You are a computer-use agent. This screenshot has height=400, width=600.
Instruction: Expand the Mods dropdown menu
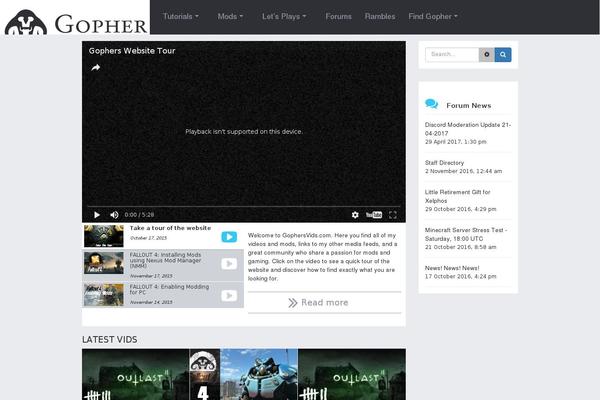[230, 16]
